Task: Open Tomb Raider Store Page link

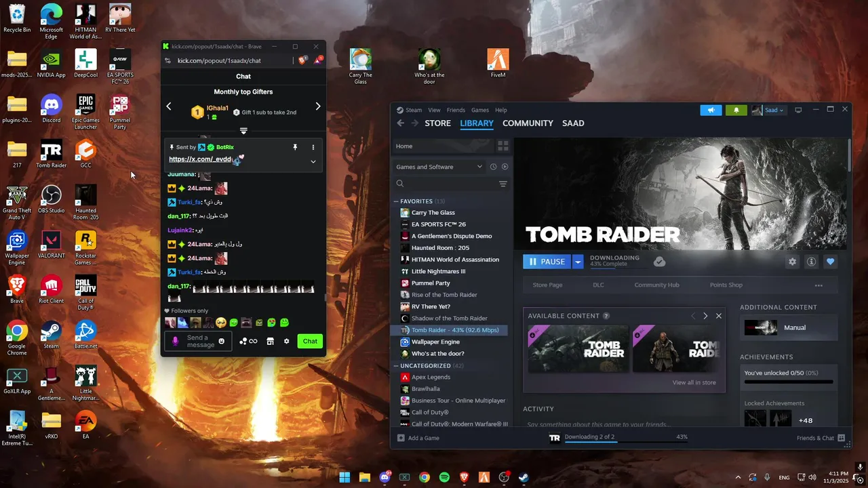Action: point(547,285)
